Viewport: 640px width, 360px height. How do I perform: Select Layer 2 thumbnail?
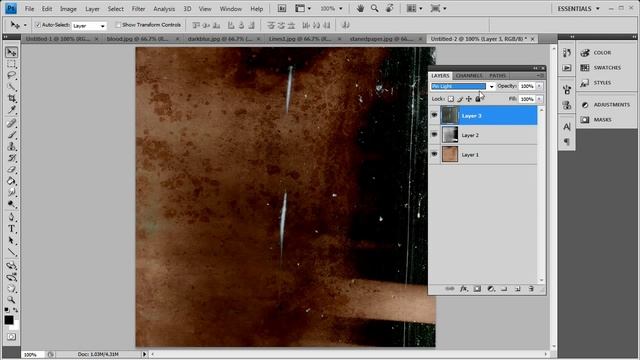tap(450, 135)
